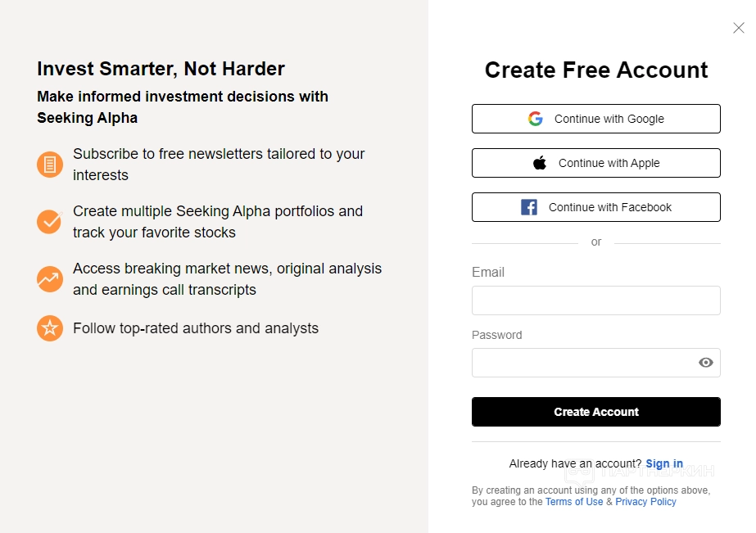Image resolution: width=756 pixels, height=533 pixels.
Task: Focus the Password input field
Action: tap(582, 363)
